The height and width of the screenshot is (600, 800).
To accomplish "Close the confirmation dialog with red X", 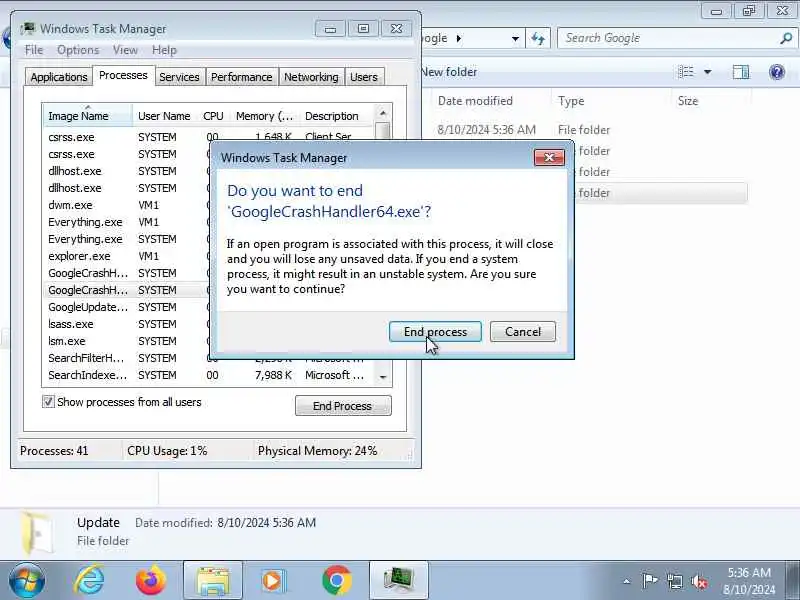I will (549, 158).
